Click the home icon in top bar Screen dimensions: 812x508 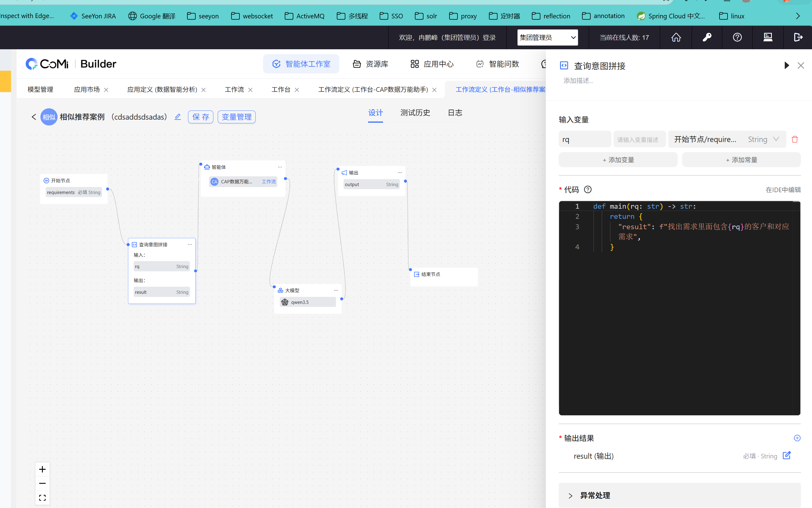[x=676, y=37]
